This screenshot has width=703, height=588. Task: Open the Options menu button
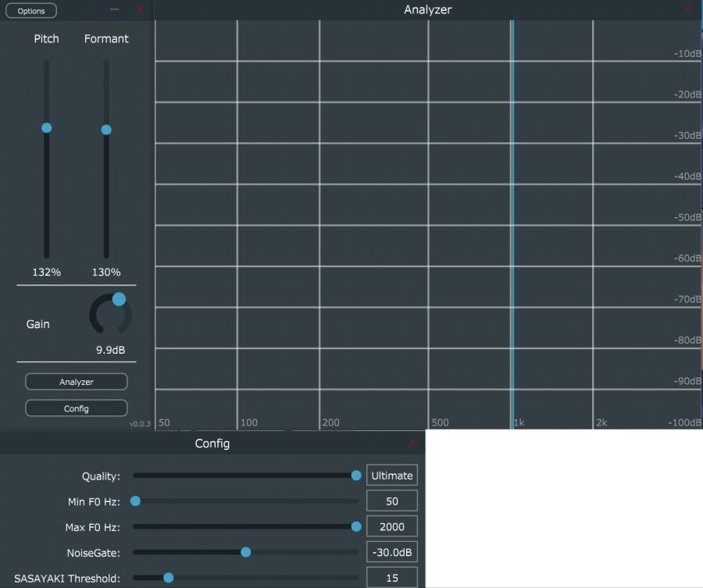[31, 11]
